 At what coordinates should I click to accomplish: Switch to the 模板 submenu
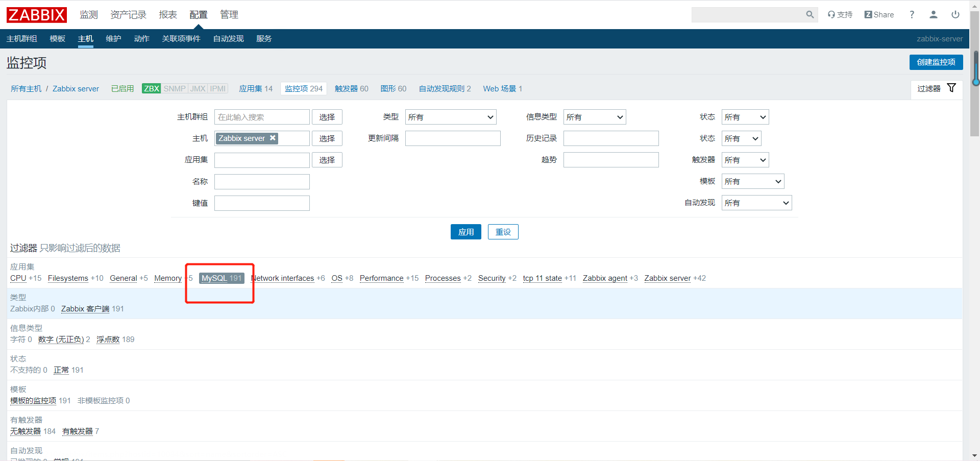pos(58,39)
